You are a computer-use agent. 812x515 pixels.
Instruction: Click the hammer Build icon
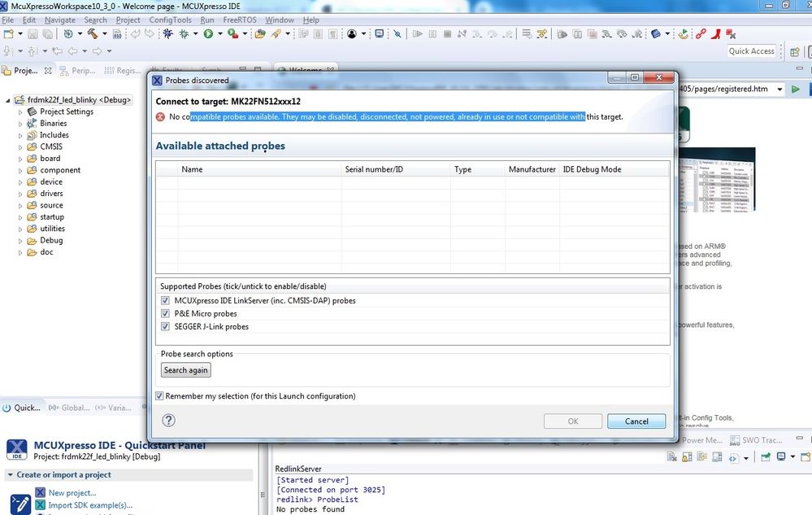[x=93, y=33]
